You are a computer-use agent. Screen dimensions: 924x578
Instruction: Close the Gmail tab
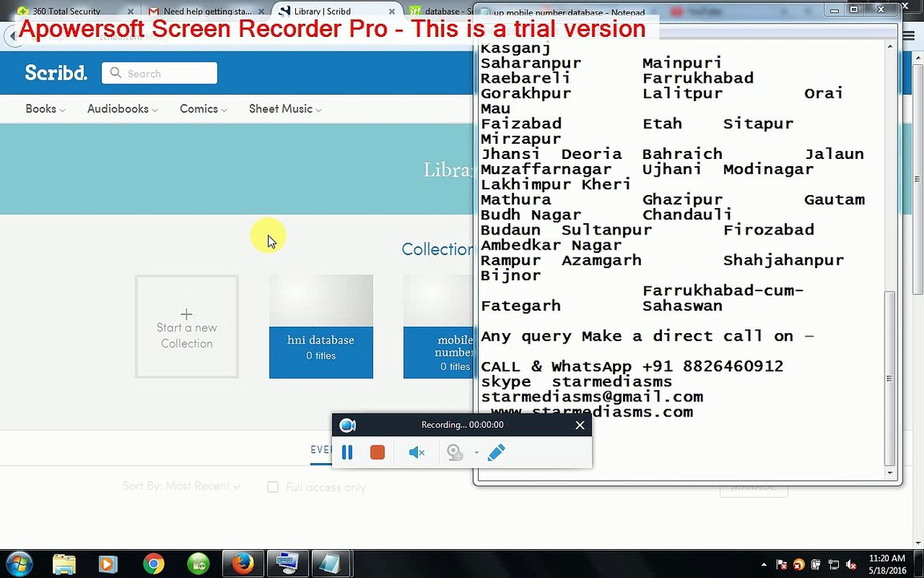261,11
